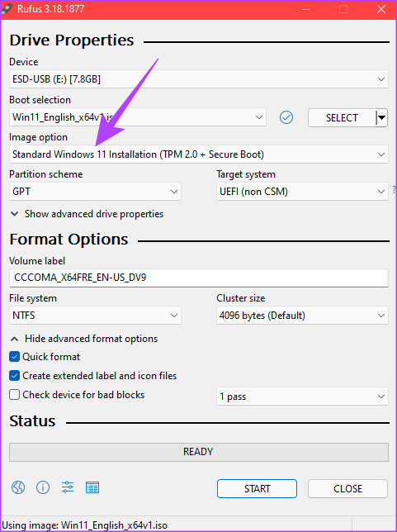The image size is (397, 532).
Task: Click the Volume label text field
Action: [199, 278]
